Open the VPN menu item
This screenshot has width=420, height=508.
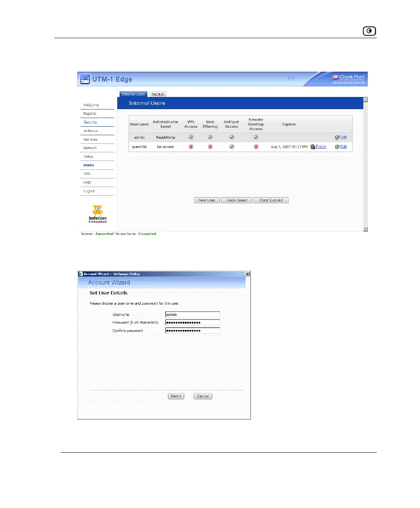(87, 174)
